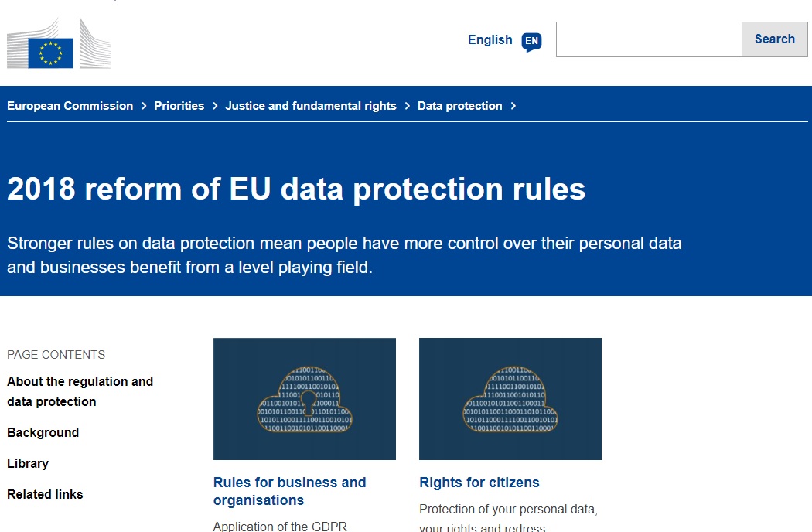Click chevron arrow after Priorities breadcrumb

pyautogui.click(x=215, y=106)
